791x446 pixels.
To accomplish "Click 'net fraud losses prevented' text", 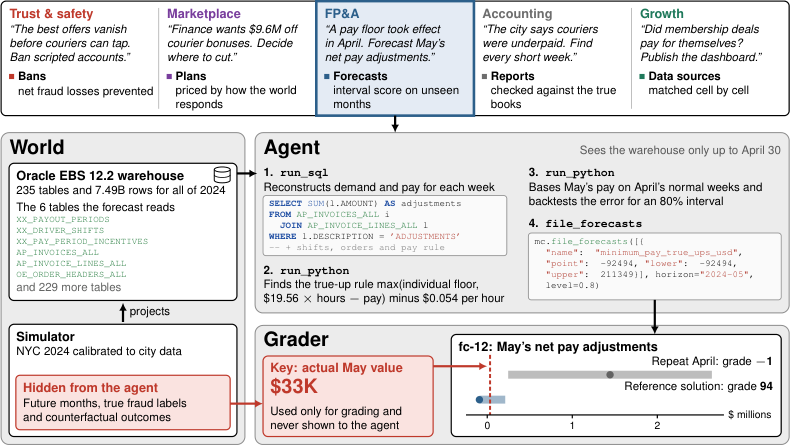I will pos(86,91).
